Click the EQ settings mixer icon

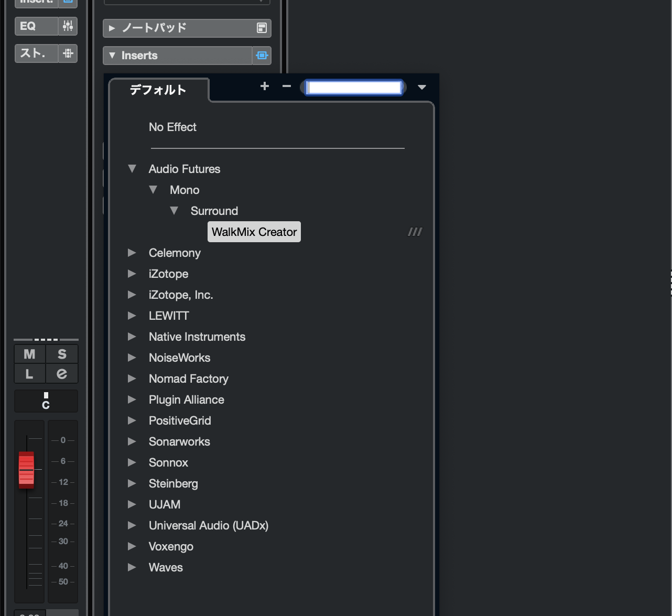(x=68, y=26)
